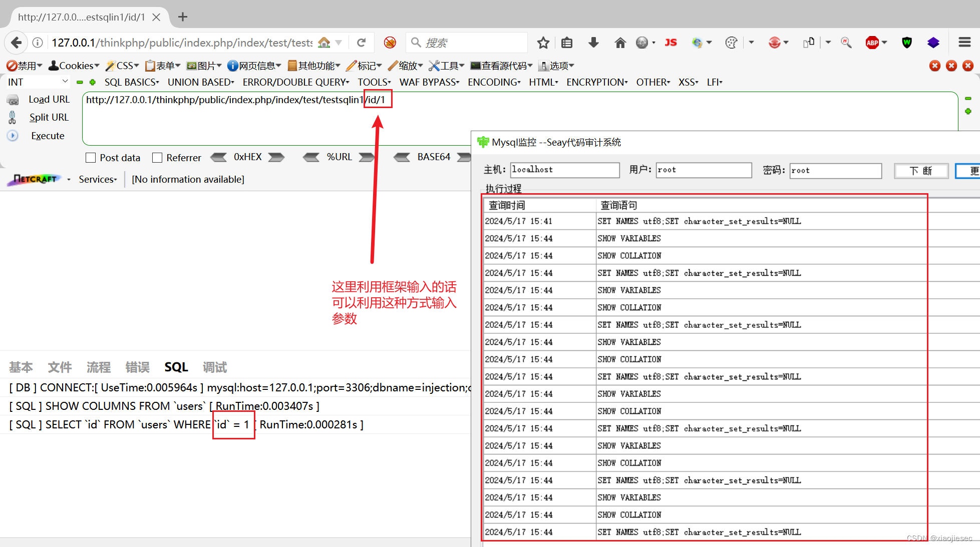Click the Execute play icon in HackBar

12,136
